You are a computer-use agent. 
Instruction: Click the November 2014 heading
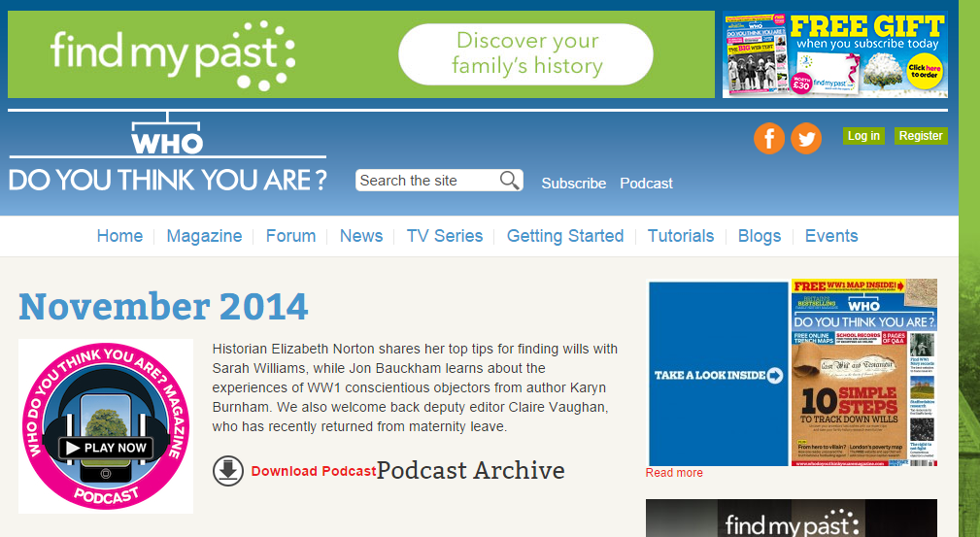[163, 306]
